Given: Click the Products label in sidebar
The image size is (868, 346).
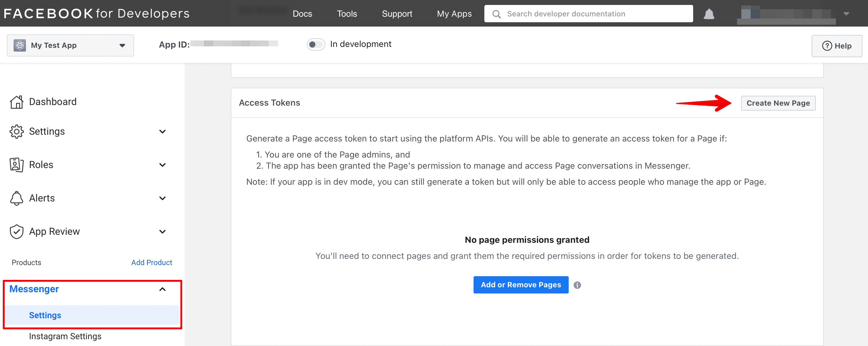Looking at the screenshot, I should [x=26, y=263].
